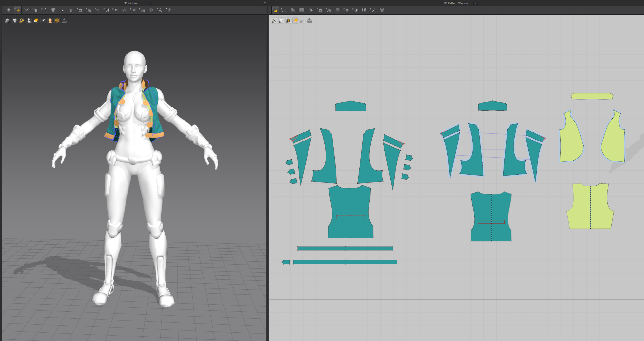Click the folded fabric icon in 3D toolbar
This screenshot has height=341, width=644.
pyautogui.click(x=62, y=10)
